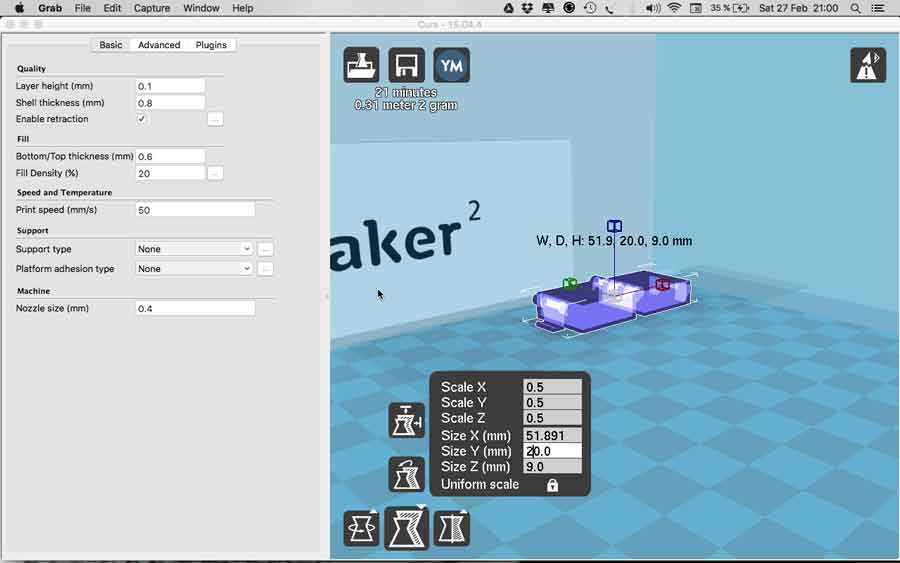Click the red scale handle on model
Viewport: 900px width, 563px height.
(662, 284)
